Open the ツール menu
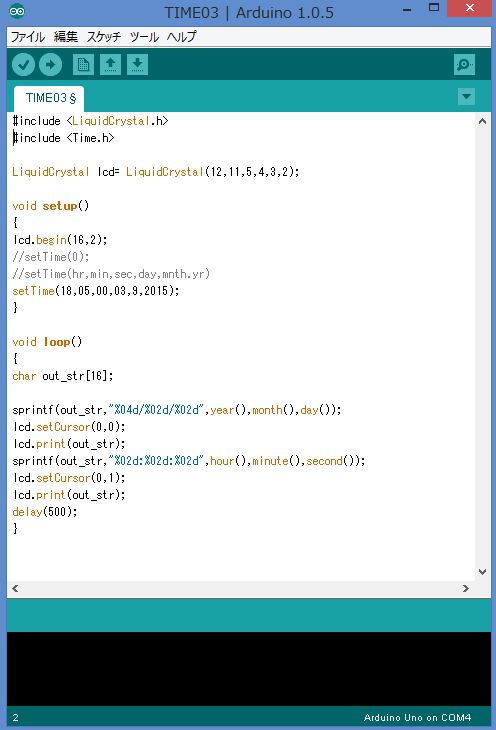 click(144, 37)
